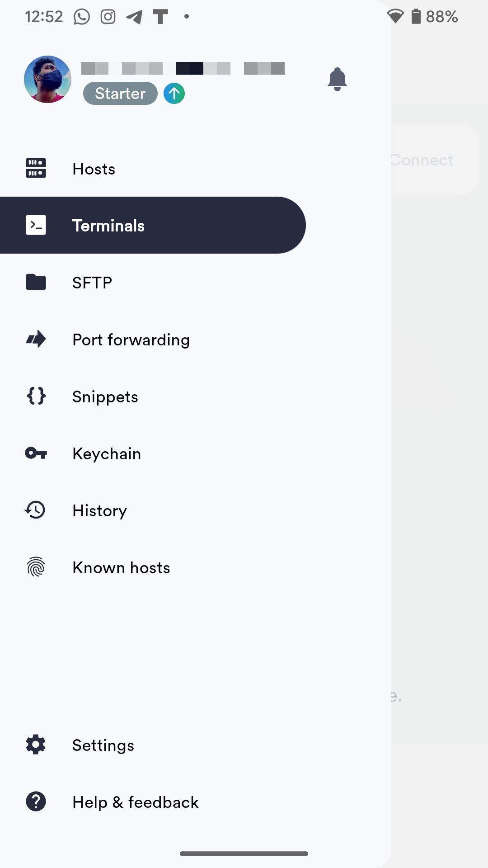Viewport: 488px width, 868px height.
Task: Tap the Port forwarding arrows icon
Action: (x=36, y=339)
